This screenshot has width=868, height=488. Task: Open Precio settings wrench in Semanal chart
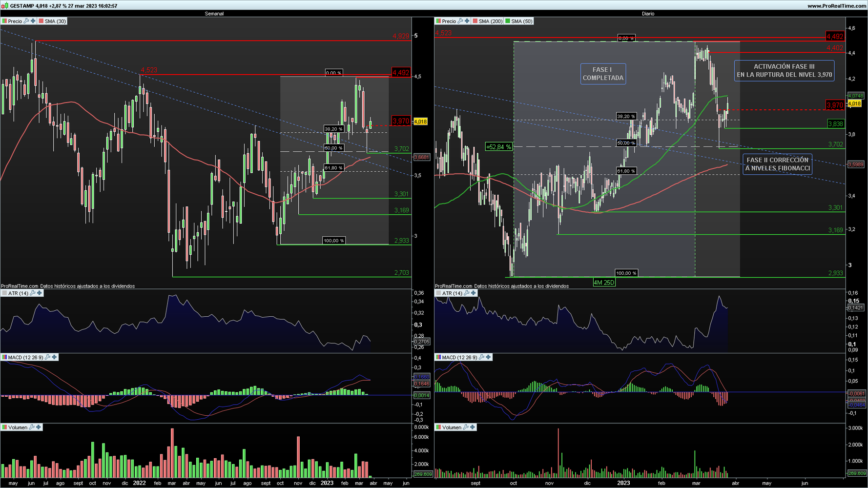click(x=26, y=21)
